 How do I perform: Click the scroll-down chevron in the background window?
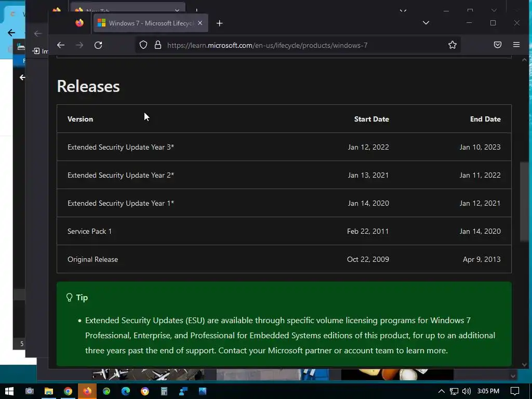tap(513, 376)
